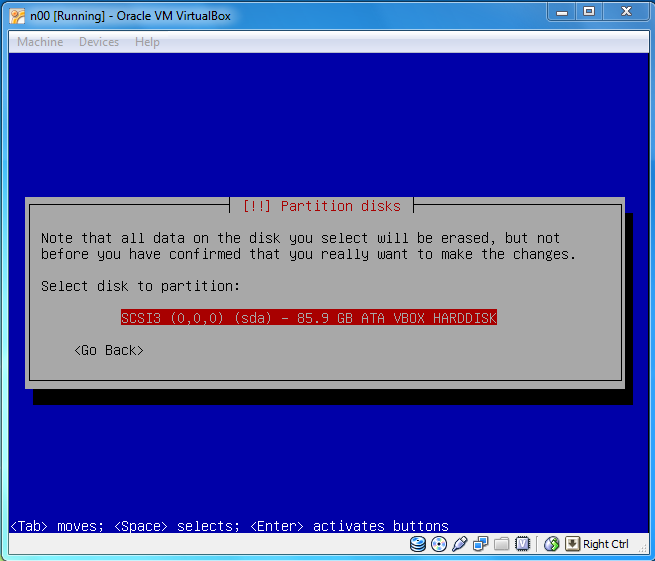Screen dimensions: 655x561
Task: Click the shared folders status icon
Action: 501,544
